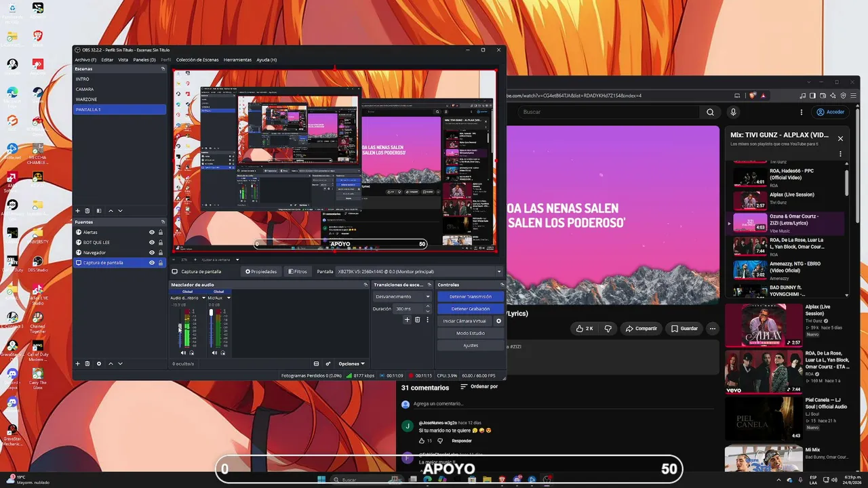Toggle monitoring headphones for desktop audio
This screenshot has width=868, height=488.
(x=192, y=352)
